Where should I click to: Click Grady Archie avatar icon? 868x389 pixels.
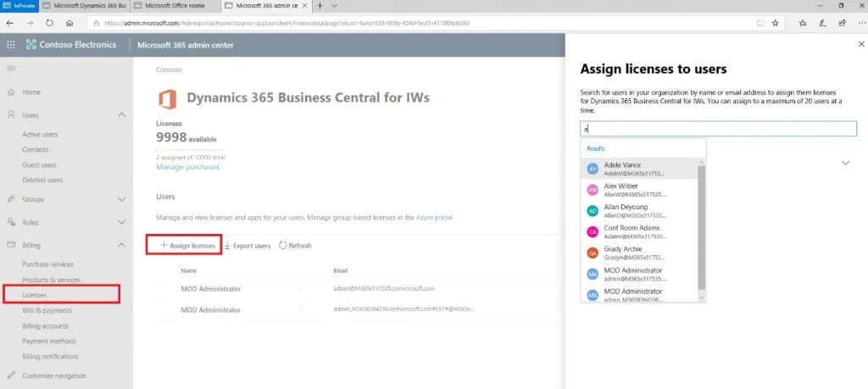pos(593,253)
